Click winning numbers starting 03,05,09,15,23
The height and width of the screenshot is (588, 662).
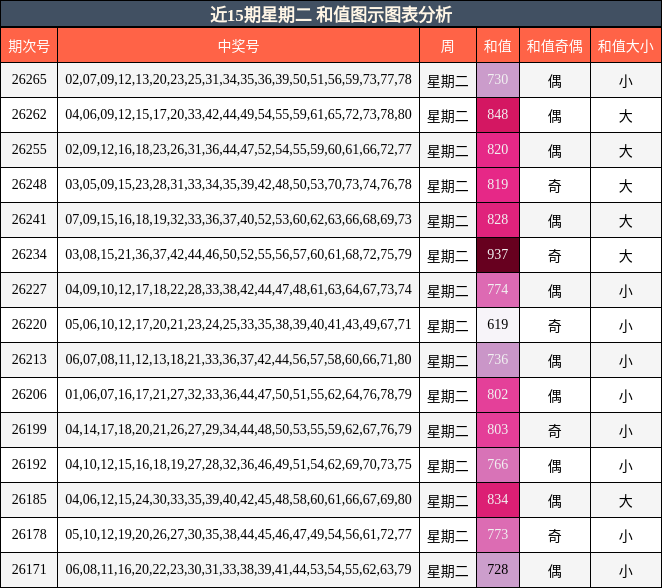(x=238, y=184)
